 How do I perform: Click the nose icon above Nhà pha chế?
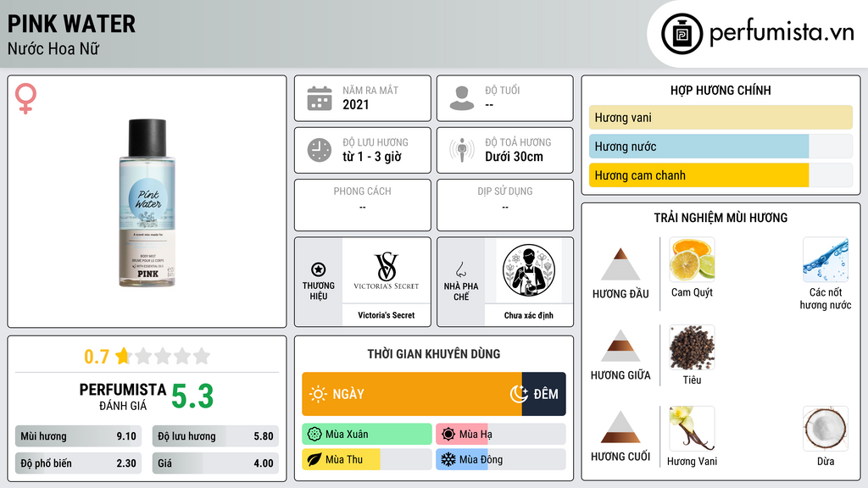[460, 269]
